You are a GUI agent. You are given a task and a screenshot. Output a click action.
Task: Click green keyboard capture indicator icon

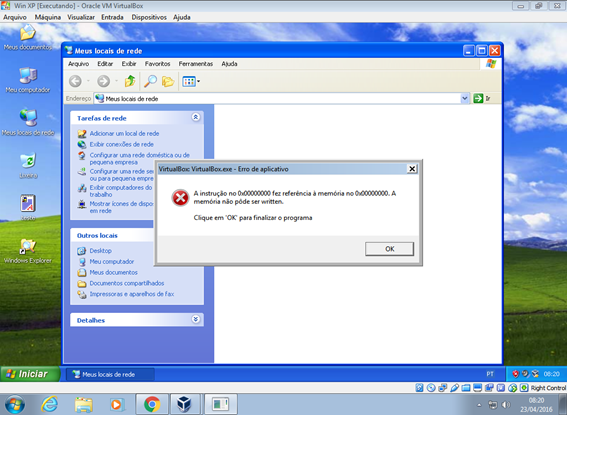click(524, 388)
